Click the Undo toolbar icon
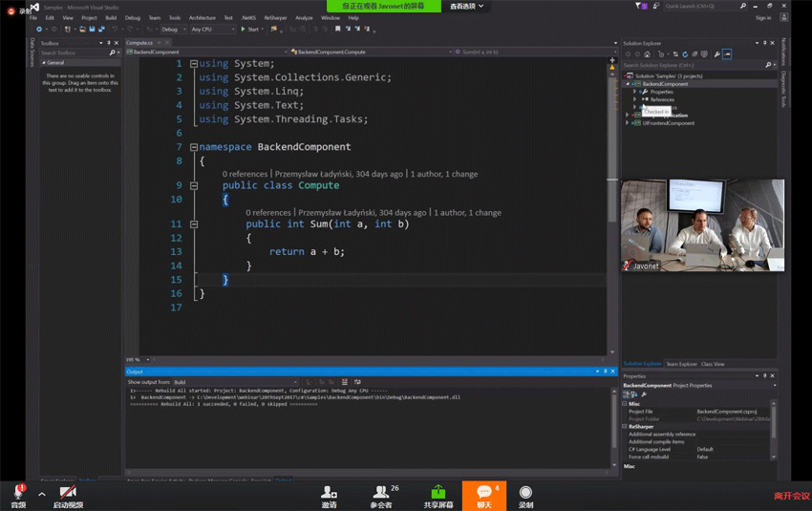The height and width of the screenshot is (511, 812). coord(115,30)
